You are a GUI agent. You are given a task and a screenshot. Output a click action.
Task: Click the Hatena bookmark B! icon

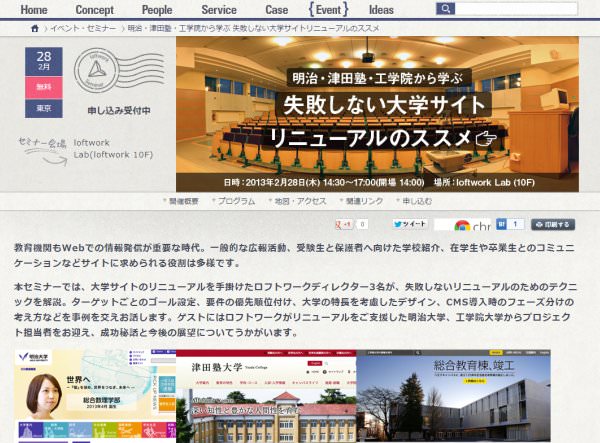tap(501, 224)
